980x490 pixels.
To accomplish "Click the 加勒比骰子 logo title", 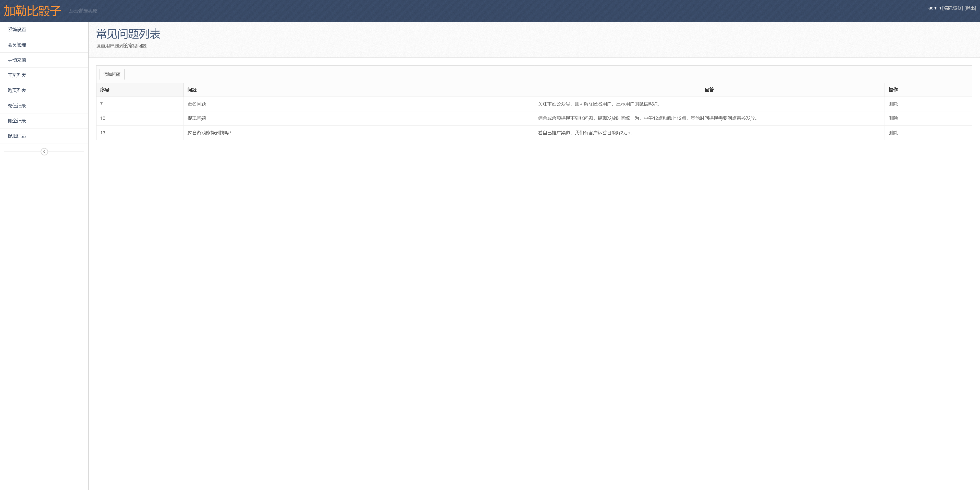I will point(32,11).
